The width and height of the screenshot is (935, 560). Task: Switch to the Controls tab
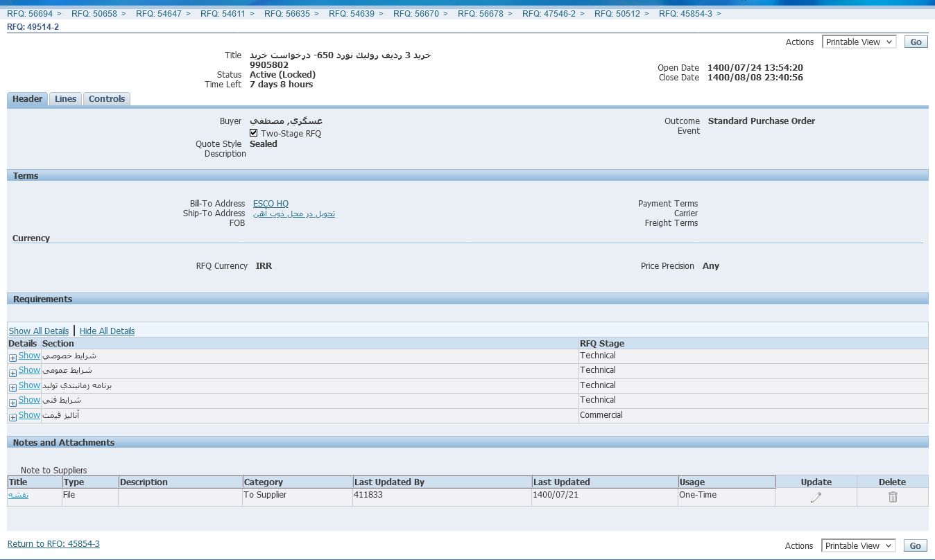point(107,99)
